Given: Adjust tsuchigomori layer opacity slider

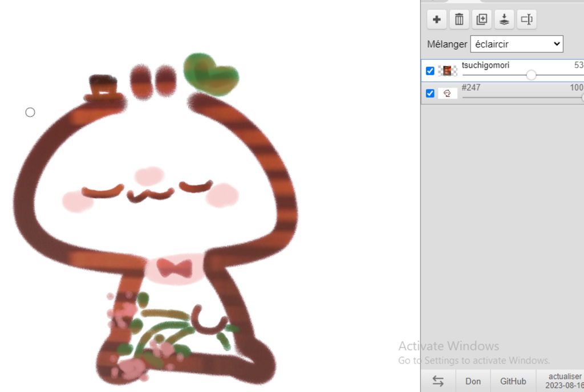Looking at the screenshot, I should [x=531, y=75].
